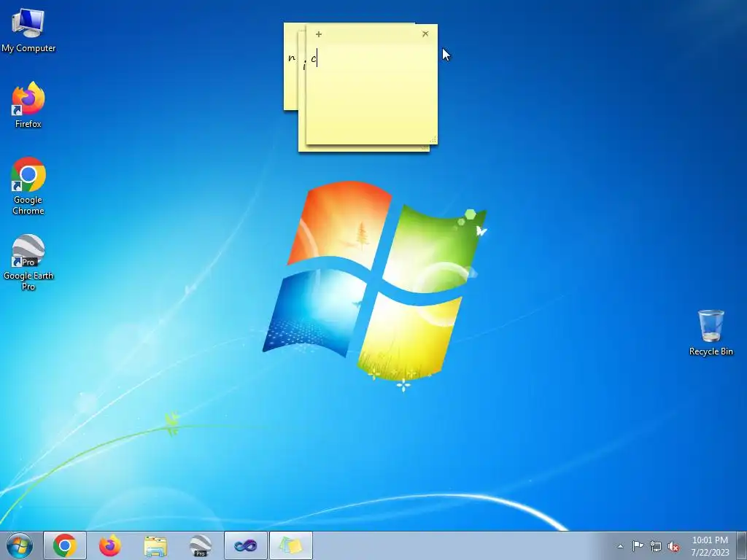
Task: Open Chrome from the taskbar
Action: (65, 545)
